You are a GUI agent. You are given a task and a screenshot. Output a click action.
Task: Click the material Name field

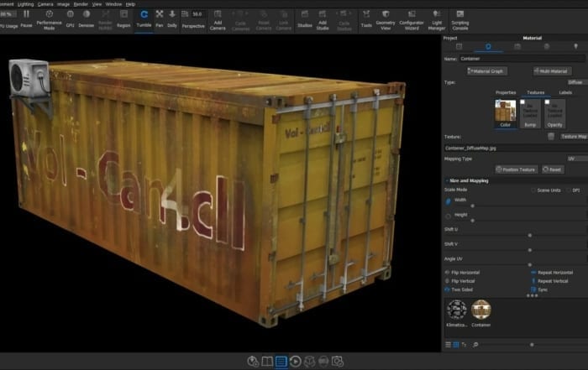point(522,59)
